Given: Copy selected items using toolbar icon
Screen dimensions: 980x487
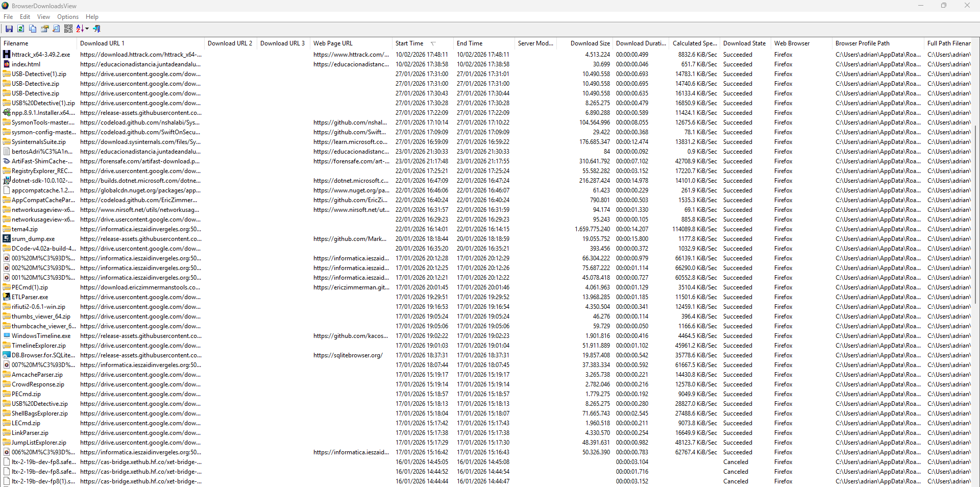Looking at the screenshot, I should pos(33,29).
